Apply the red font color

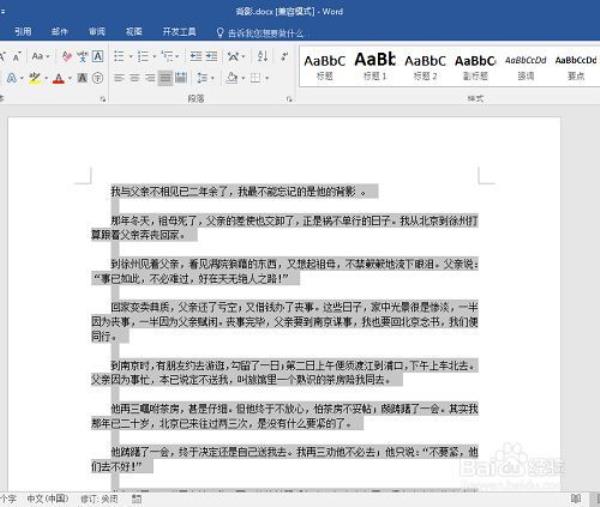58,78
